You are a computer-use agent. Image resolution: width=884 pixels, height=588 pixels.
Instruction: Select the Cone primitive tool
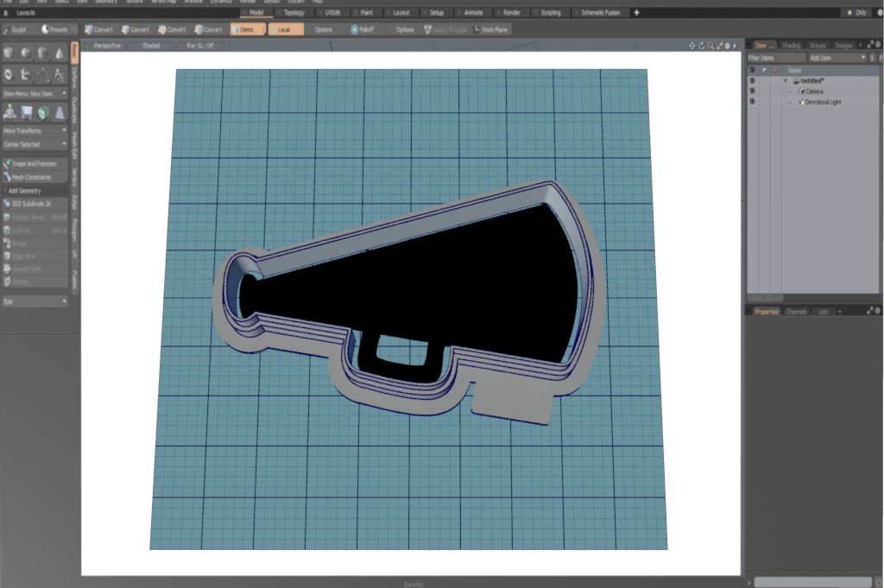click(59, 54)
